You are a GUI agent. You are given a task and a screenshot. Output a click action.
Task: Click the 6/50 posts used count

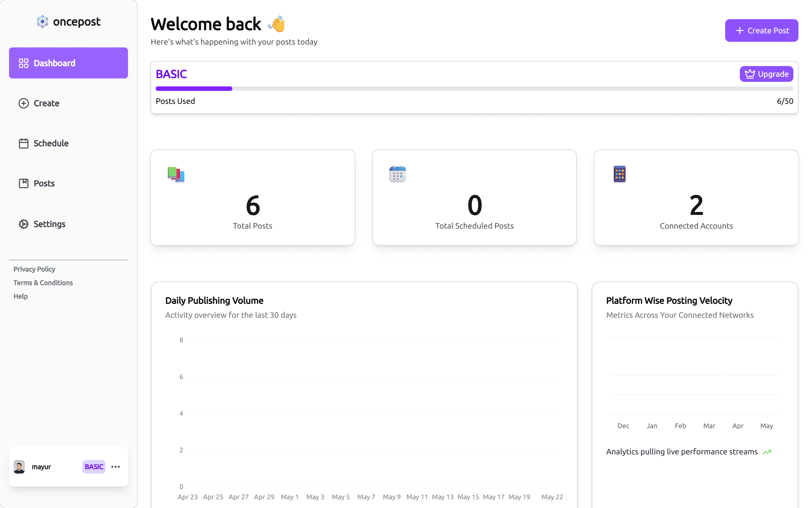[785, 101]
